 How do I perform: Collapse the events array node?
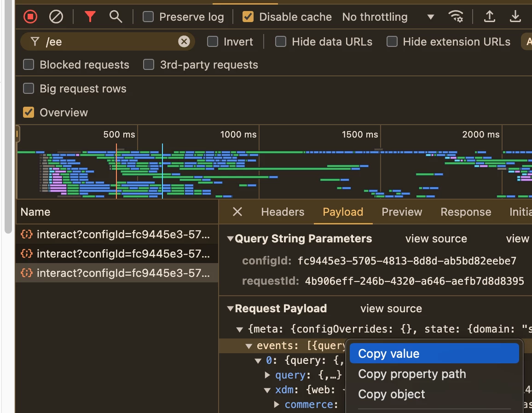click(249, 346)
